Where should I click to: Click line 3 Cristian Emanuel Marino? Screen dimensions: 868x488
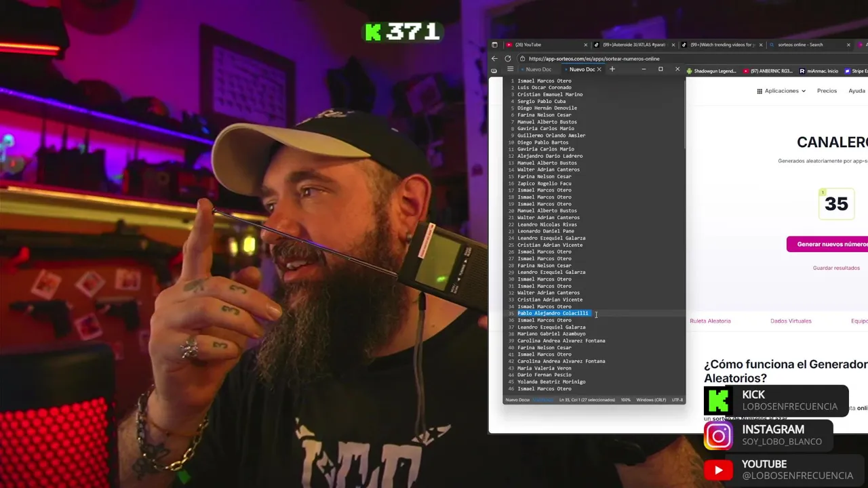550,94
